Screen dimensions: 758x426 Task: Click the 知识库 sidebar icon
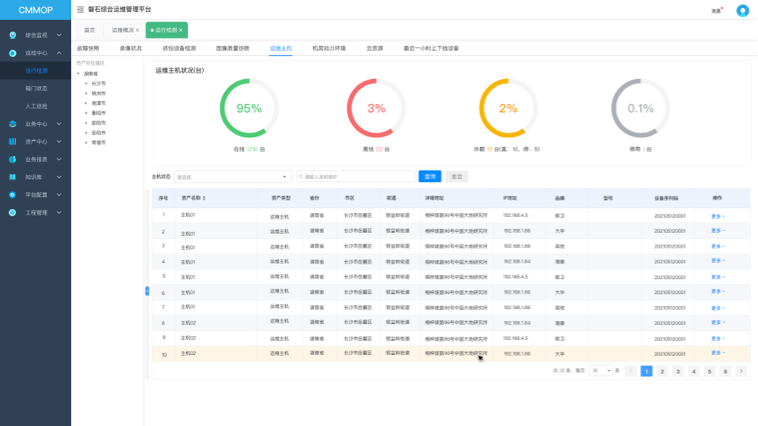tap(13, 177)
